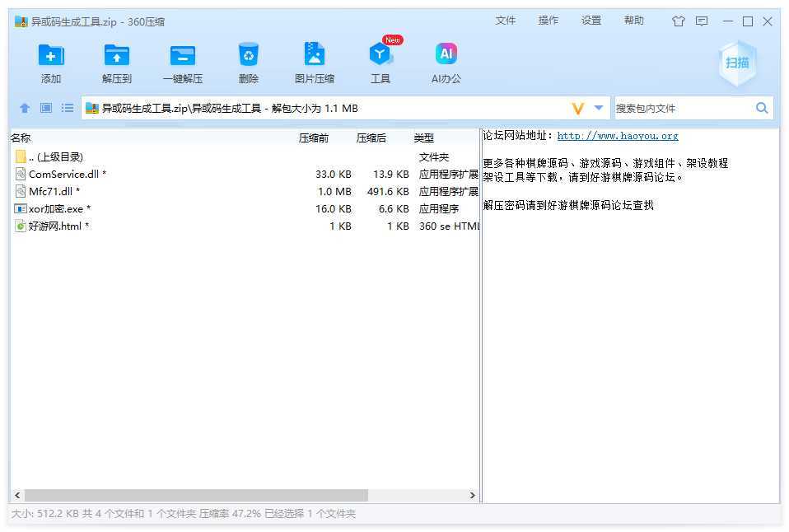Viewport: 789px width, 532px height.
Task: Click the orange V icon in the address bar
Action: [x=577, y=108]
